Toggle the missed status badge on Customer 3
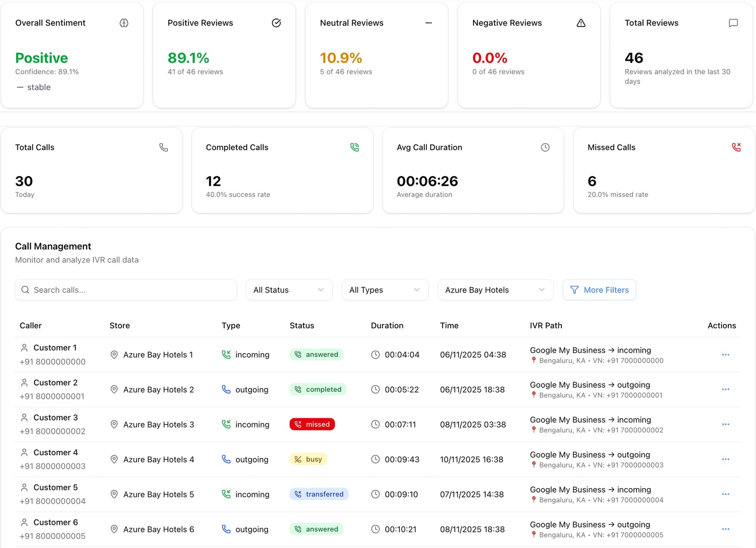Screen dimensions: 756x548 pos(312,424)
